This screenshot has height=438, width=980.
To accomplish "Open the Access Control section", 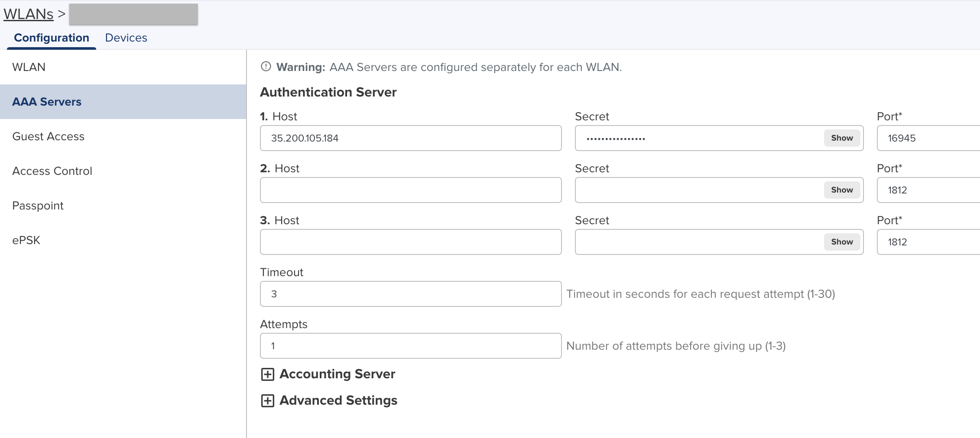I will click(x=52, y=171).
